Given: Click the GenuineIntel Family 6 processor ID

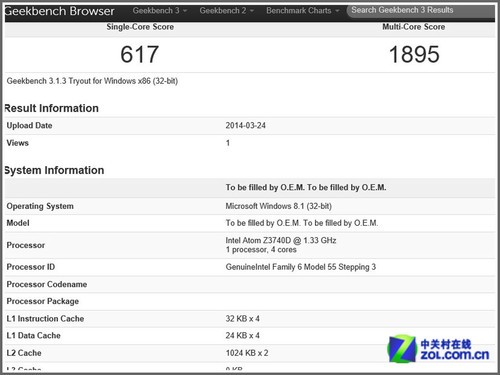Looking at the screenshot, I should 301,267.
